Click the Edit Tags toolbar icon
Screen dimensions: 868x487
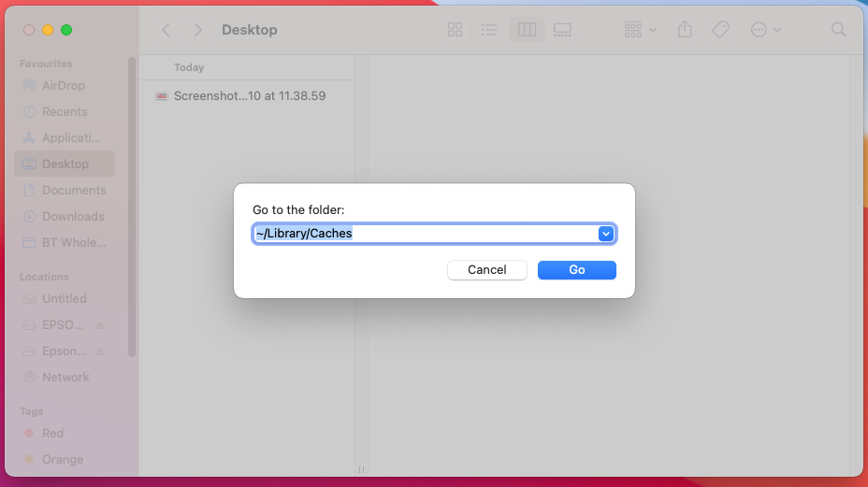(720, 30)
